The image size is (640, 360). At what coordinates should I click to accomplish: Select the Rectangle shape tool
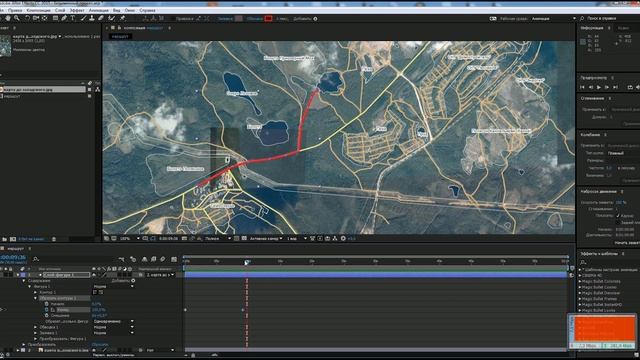[x=55, y=18]
